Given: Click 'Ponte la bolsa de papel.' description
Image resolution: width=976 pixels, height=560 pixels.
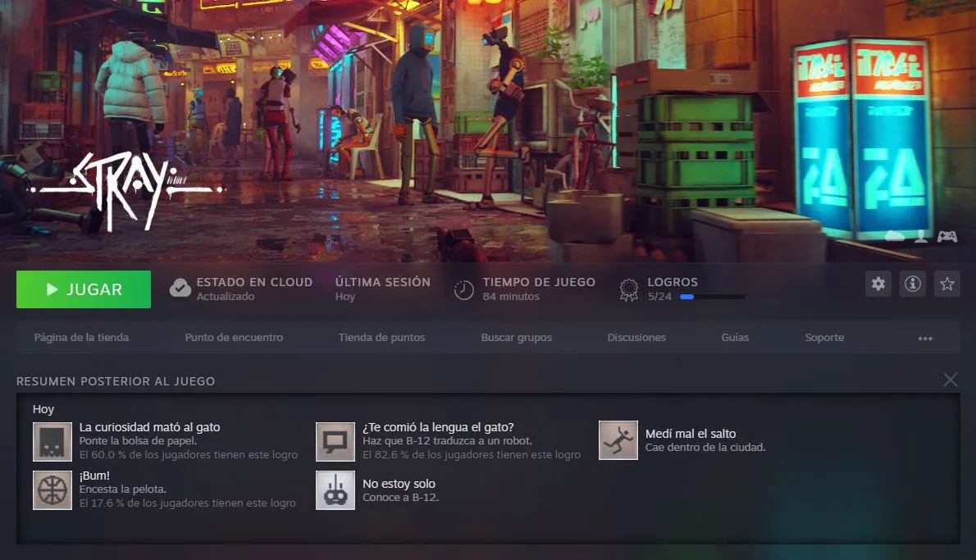Looking at the screenshot, I should point(138,441).
